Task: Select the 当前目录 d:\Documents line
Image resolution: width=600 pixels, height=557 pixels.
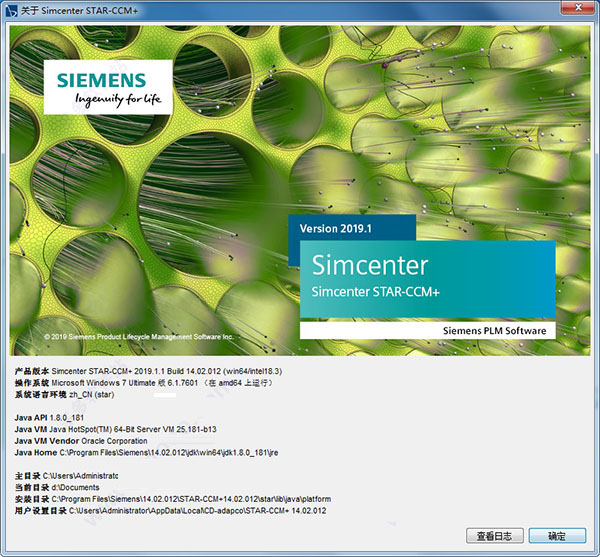Action: pos(57,487)
